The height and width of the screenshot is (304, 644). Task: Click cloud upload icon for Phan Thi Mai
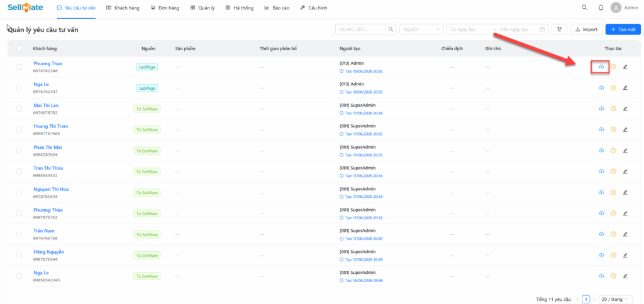(x=601, y=151)
